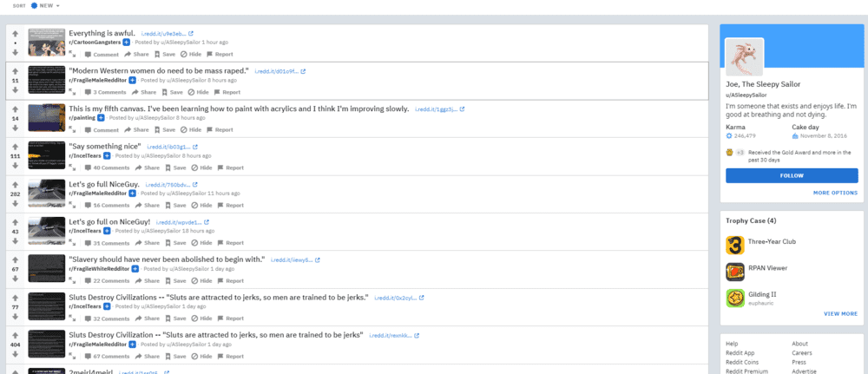Open the NEW sort dropdown

[x=45, y=5]
